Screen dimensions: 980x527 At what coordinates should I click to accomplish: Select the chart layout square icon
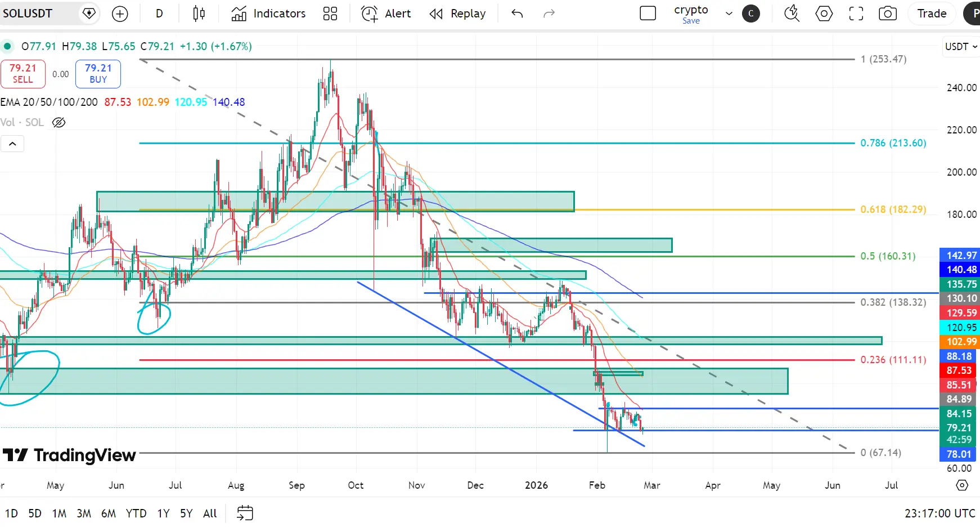point(648,14)
